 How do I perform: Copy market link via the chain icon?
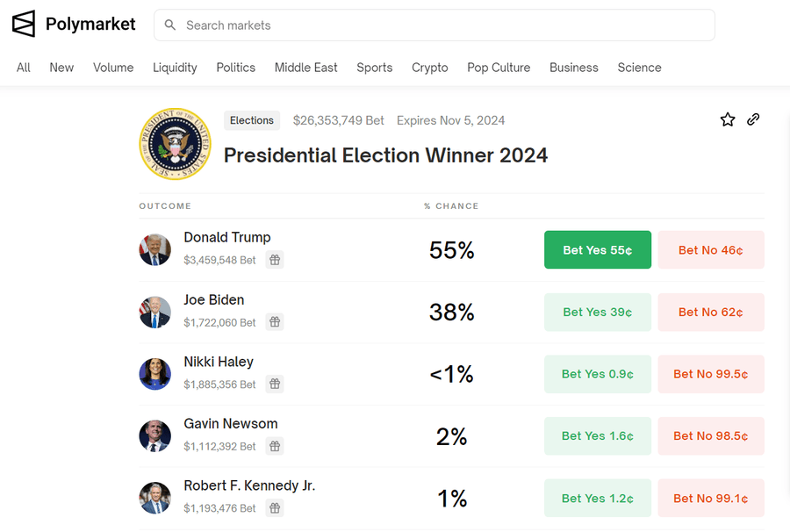[753, 120]
